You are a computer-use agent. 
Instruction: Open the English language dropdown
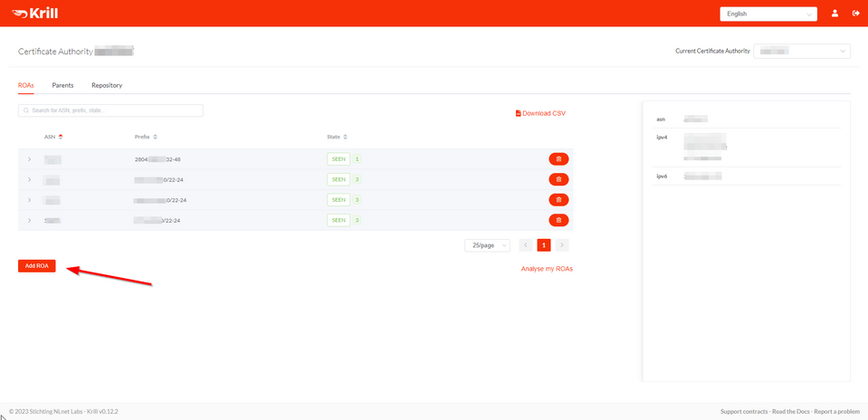(768, 14)
